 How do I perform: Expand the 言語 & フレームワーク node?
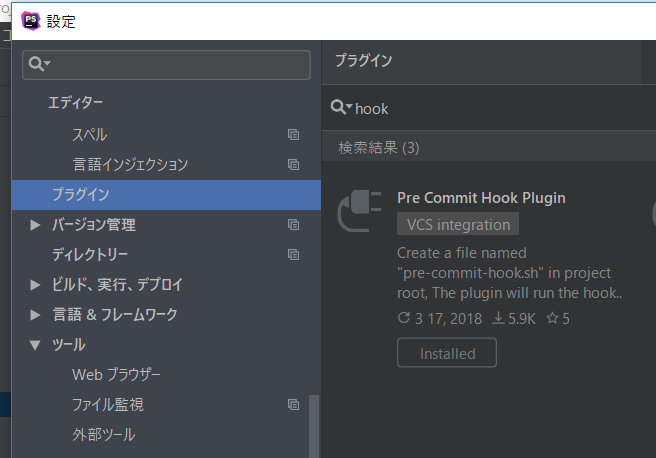click(x=36, y=315)
